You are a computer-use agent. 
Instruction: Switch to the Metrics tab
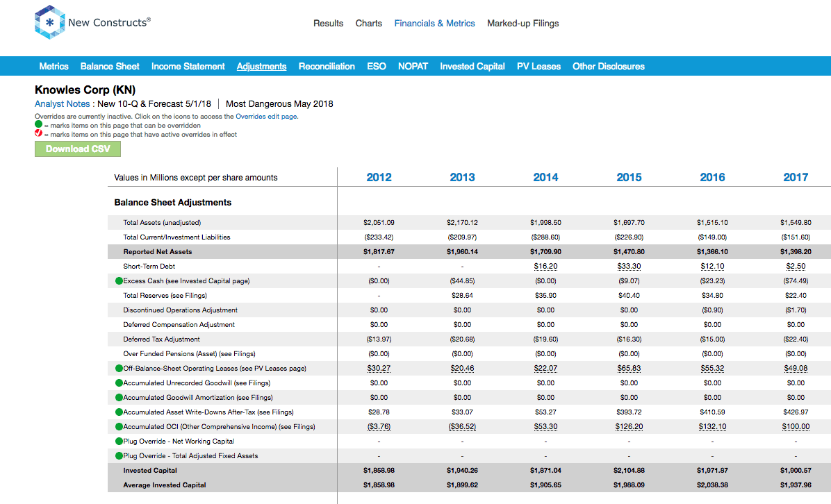[x=54, y=66]
